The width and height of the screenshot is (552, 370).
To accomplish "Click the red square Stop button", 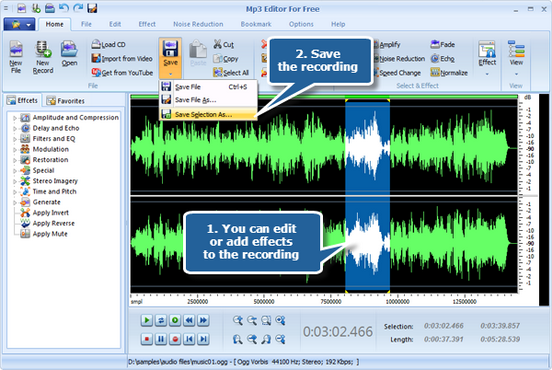I will [x=147, y=339].
